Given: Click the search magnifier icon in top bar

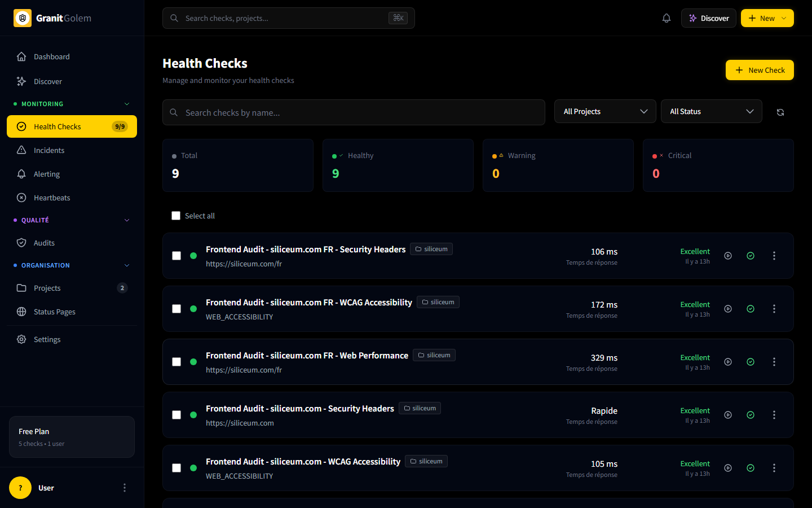Looking at the screenshot, I should click(x=174, y=18).
